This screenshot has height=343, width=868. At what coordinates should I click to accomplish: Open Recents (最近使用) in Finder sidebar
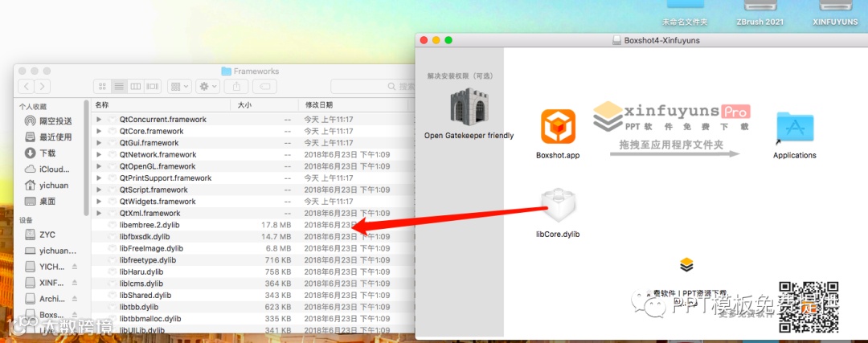click(x=48, y=137)
